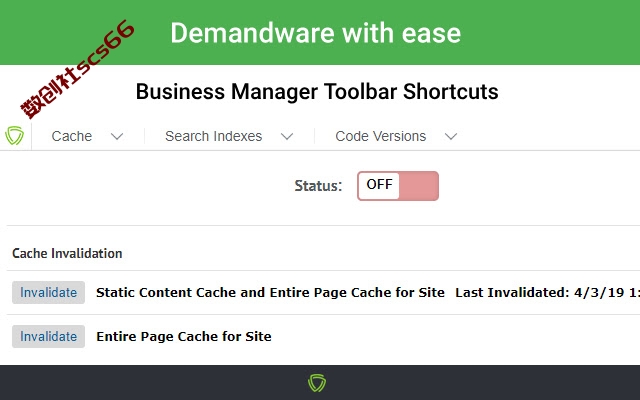Click the Status label text
This screenshot has width=640, height=400.
[x=318, y=186]
